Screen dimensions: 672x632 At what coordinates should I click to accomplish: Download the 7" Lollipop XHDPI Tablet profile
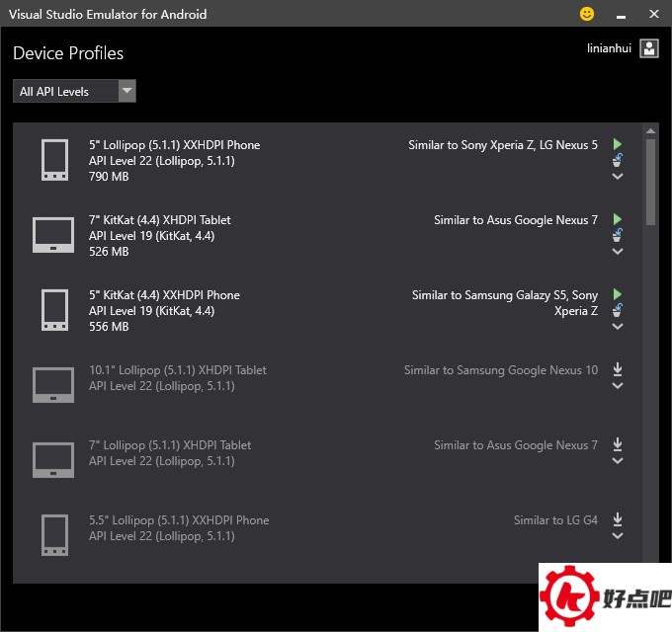click(x=618, y=444)
